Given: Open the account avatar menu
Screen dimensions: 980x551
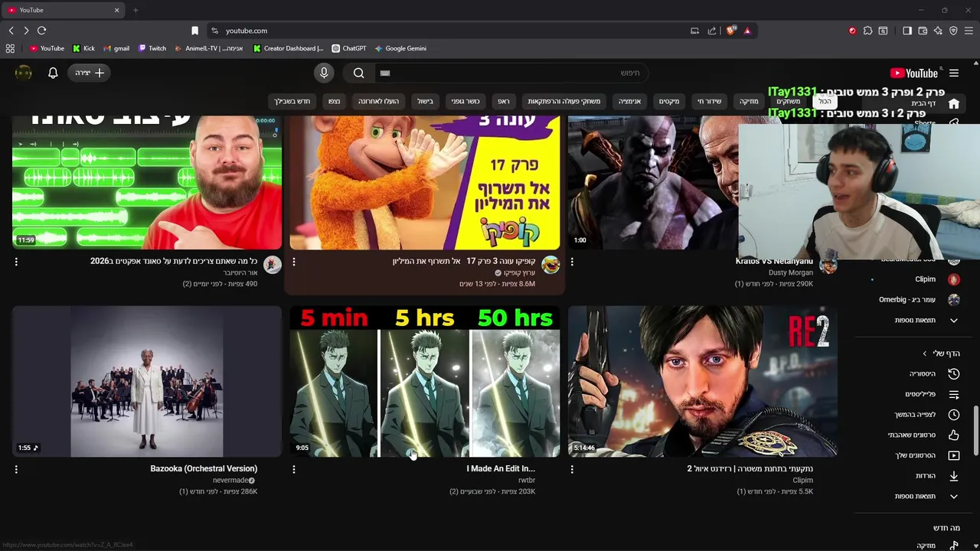Looking at the screenshot, I should tap(24, 73).
